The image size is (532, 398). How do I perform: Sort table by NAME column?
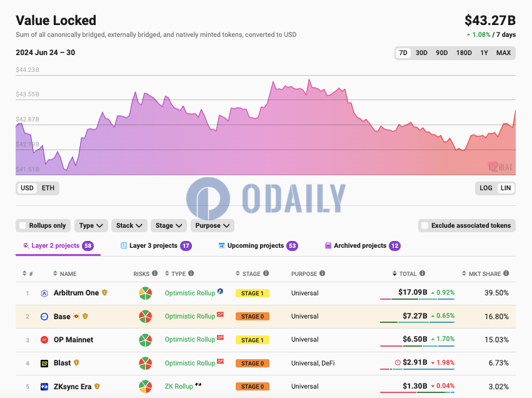(x=65, y=273)
